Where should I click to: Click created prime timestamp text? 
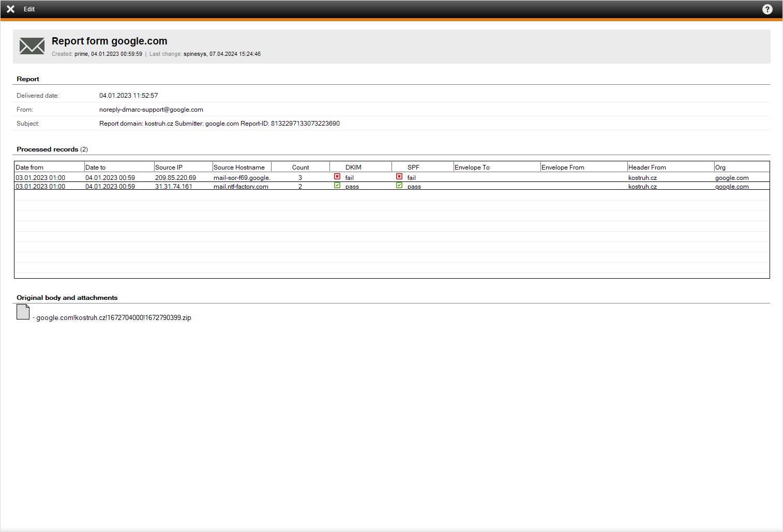[x=108, y=54]
